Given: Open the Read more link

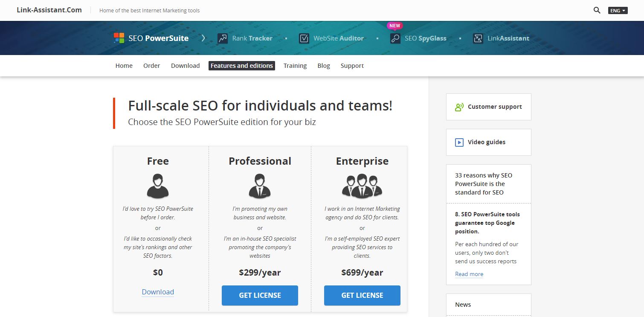Looking at the screenshot, I should pyautogui.click(x=469, y=274).
